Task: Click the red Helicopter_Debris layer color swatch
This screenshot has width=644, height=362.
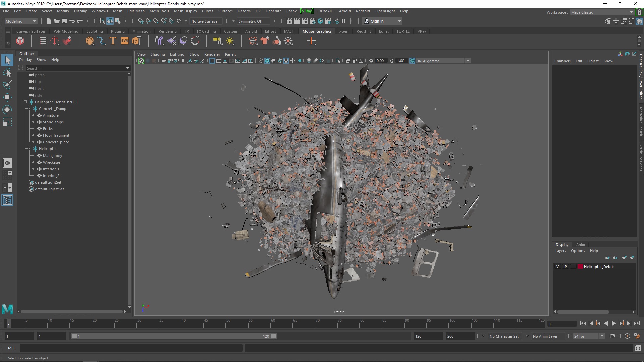Action: pyautogui.click(x=580, y=267)
